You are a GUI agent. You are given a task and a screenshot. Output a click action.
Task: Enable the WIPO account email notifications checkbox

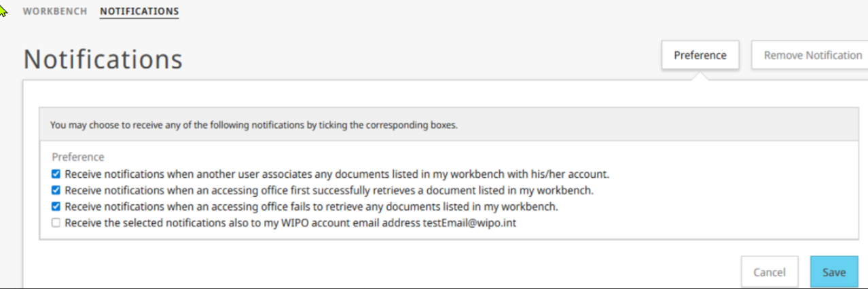click(x=56, y=223)
